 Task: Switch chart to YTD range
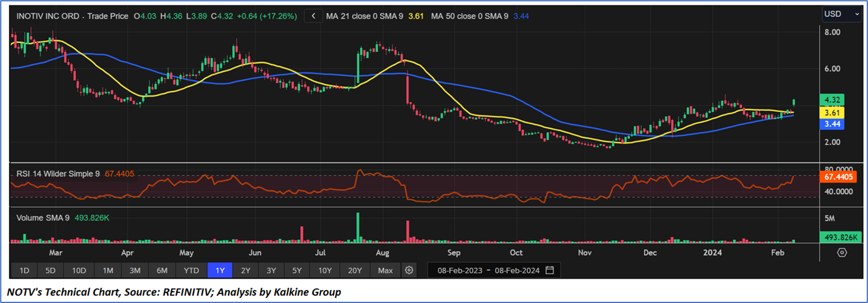point(191,270)
